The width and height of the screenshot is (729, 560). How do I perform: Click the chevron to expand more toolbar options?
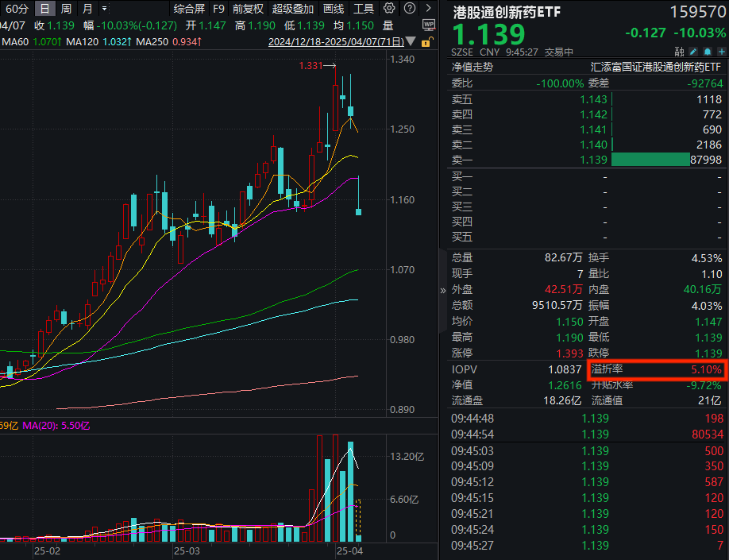(x=428, y=8)
